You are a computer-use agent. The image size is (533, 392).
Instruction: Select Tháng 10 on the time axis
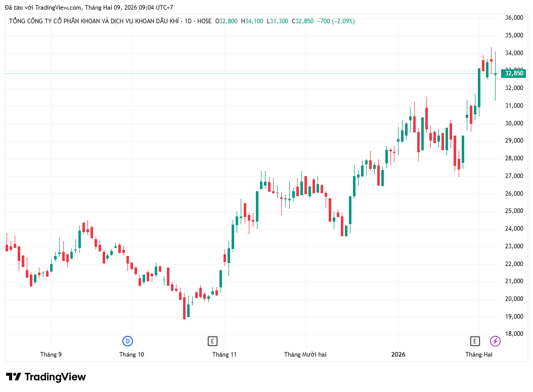[x=131, y=355]
